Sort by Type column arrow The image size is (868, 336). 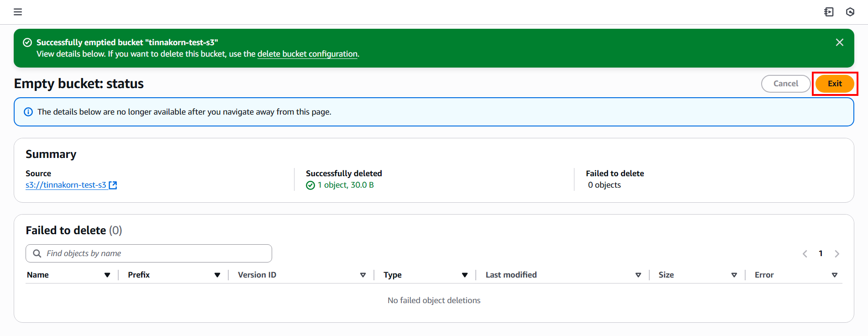click(x=465, y=275)
